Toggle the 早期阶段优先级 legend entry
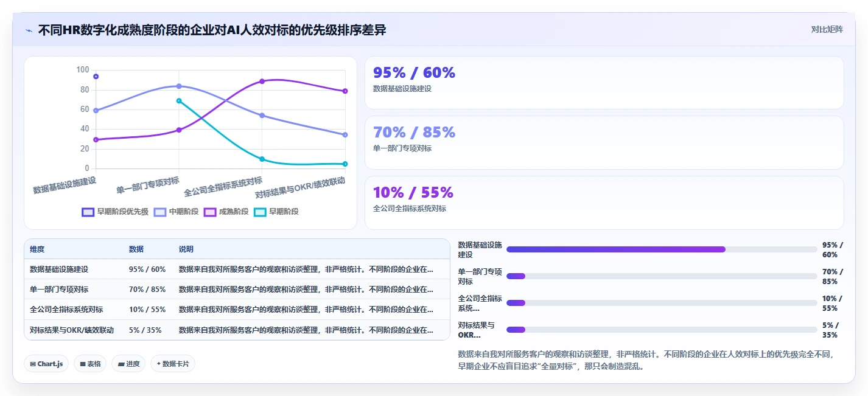Image resolution: width=868 pixels, height=396 pixels. coord(115,212)
